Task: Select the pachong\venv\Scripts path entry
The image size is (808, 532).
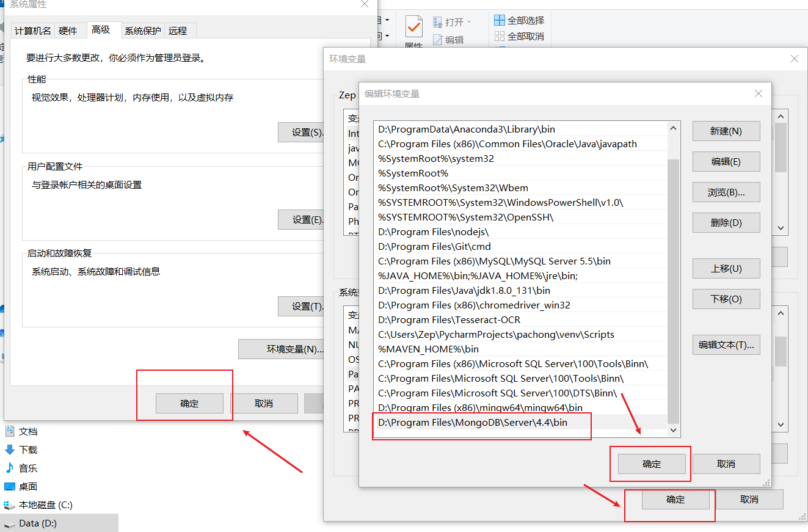Action: (520, 334)
